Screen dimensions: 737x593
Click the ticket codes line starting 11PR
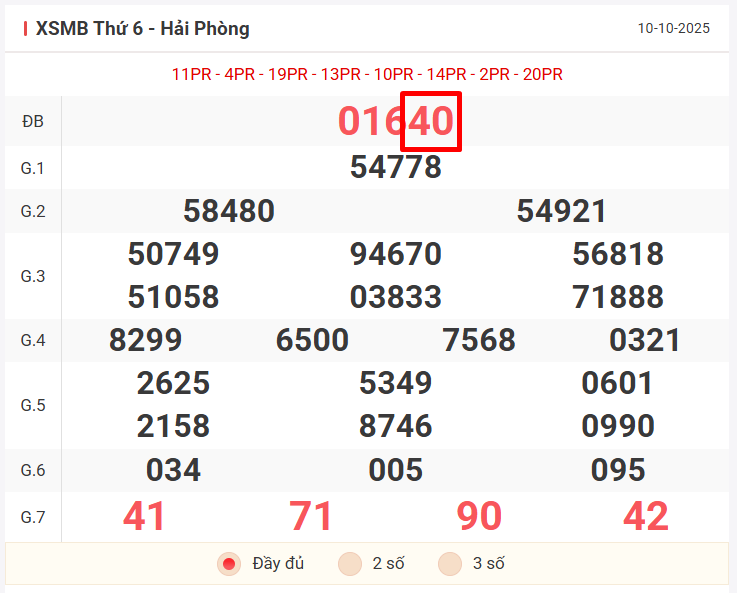pos(367,74)
